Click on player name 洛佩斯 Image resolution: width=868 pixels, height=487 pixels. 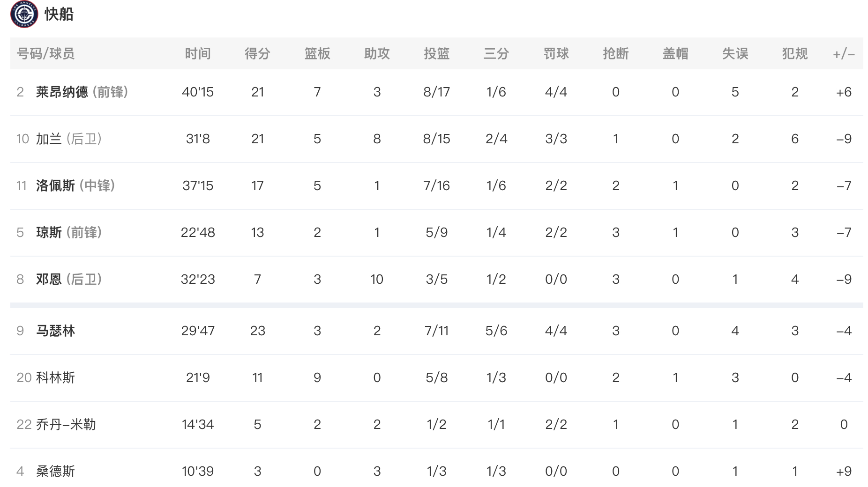(x=55, y=185)
